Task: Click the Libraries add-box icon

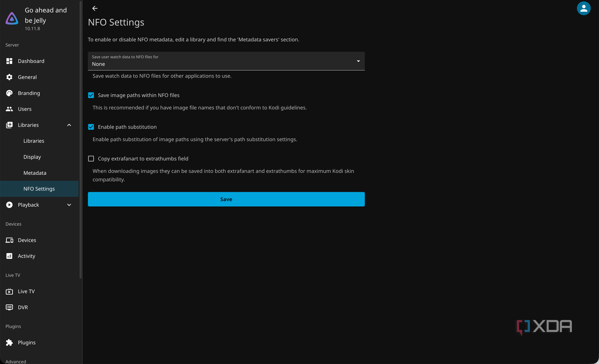Action: 9,125
